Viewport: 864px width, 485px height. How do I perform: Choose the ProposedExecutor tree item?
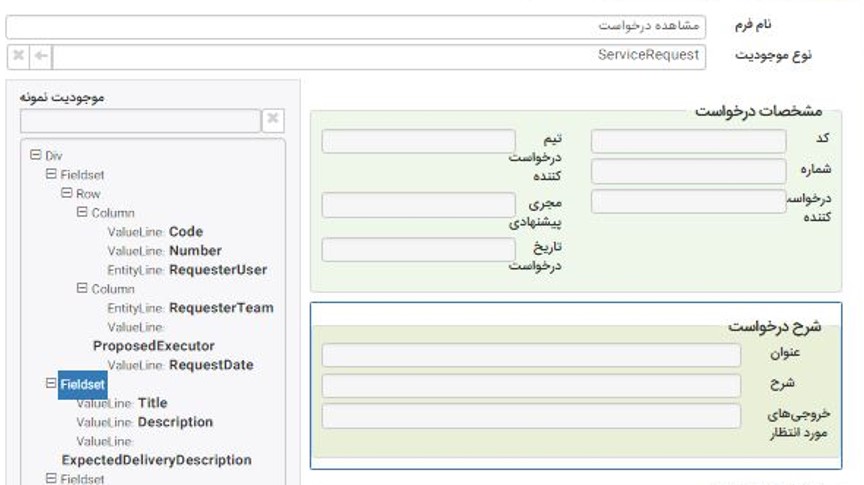click(153, 346)
